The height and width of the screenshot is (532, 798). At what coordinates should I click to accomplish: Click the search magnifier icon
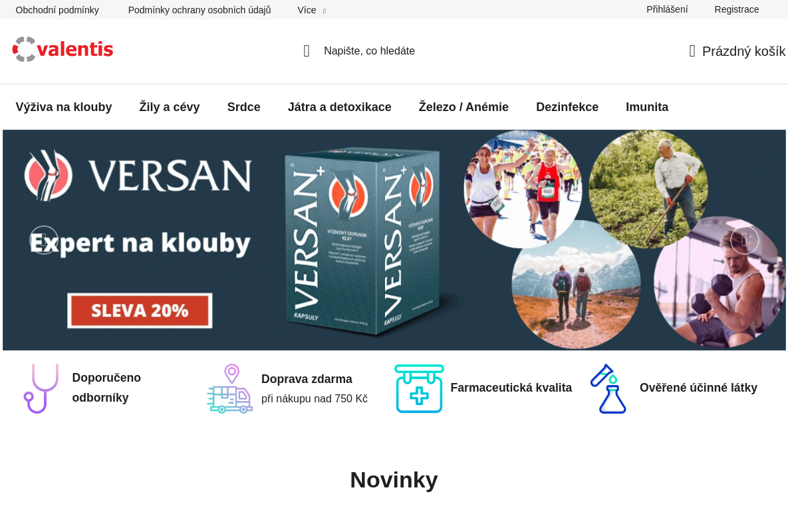(307, 51)
